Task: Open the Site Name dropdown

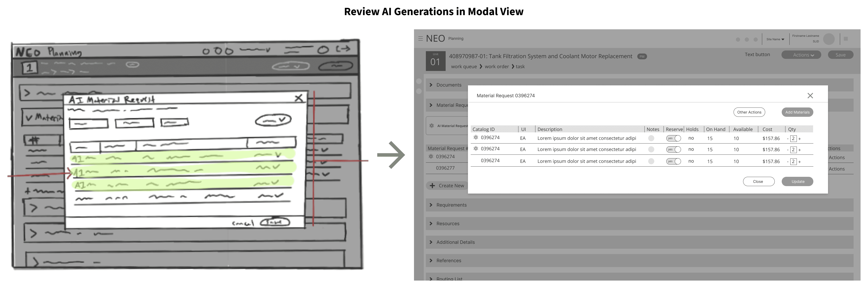Action: coord(775,39)
